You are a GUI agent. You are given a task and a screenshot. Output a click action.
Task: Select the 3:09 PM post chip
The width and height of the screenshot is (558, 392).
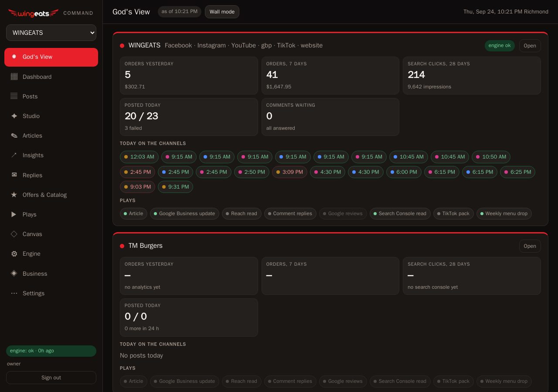(x=289, y=172)
